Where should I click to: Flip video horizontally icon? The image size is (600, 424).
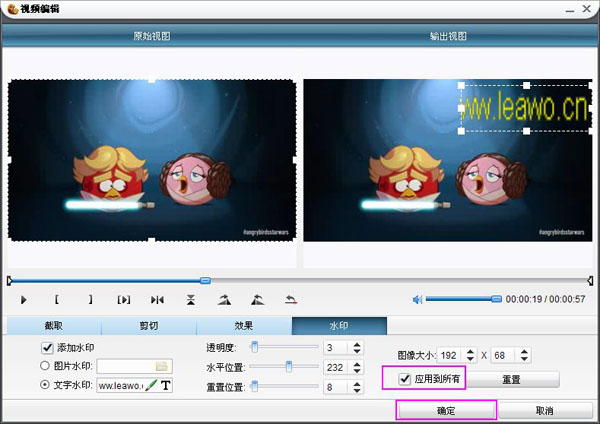tap(157, 300)
